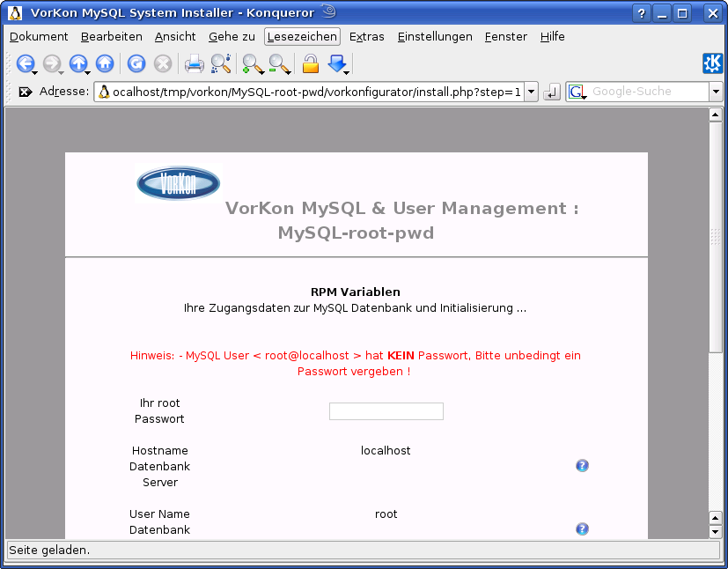The height and width of the screenshot is (569, 728).
Task: Navigate forward one page
Action: tap(51, 63)
